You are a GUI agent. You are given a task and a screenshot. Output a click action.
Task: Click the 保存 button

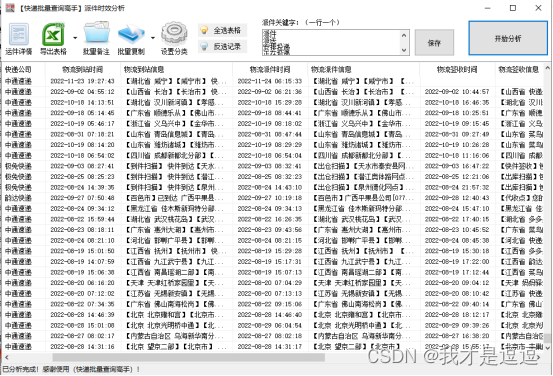pyautogui.click(x=434, y=43)
